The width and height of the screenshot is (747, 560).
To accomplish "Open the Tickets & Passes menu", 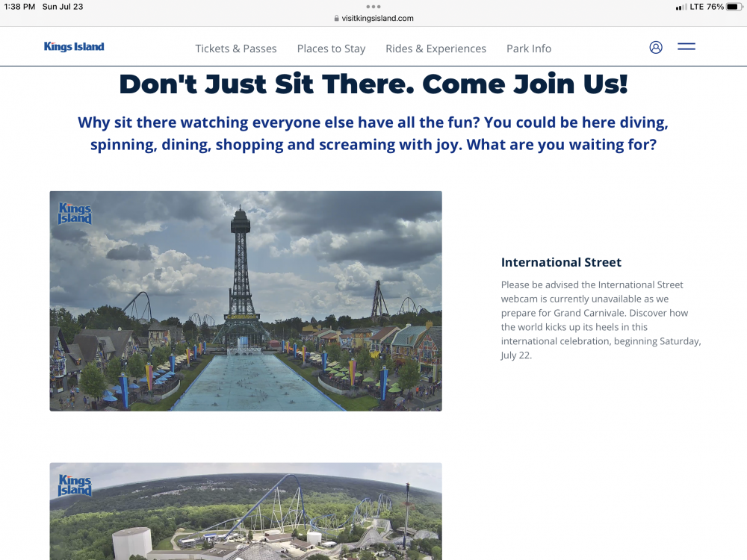I will point(236,49).
